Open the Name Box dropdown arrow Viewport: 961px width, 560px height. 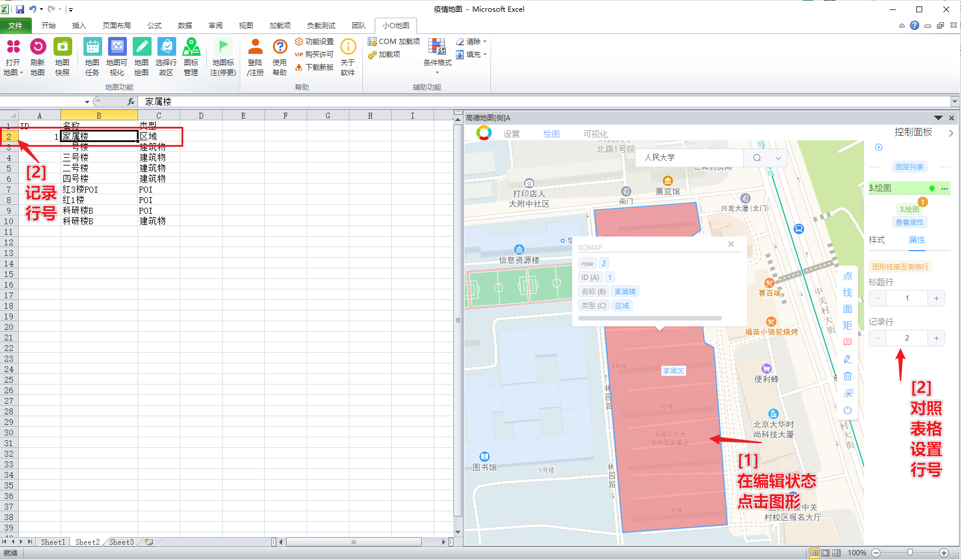(87, 102)
